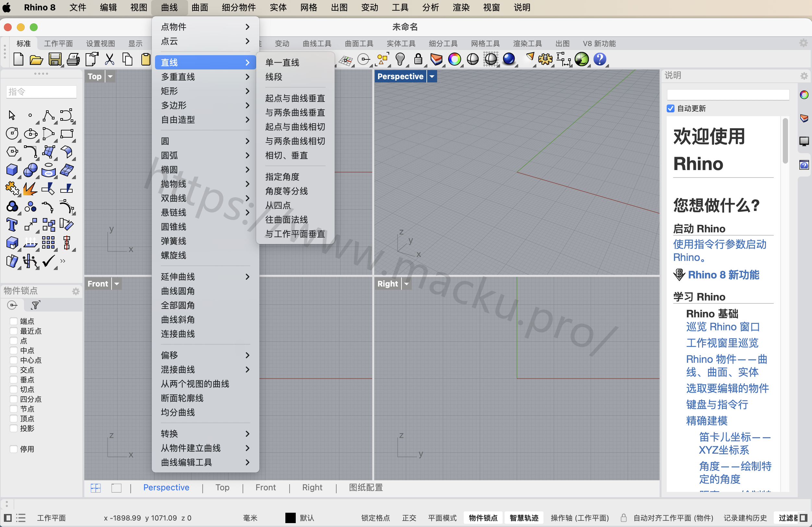Open the 键盘与指令行 link
The image size is (812, 527).
pyautogui.click(x=717, y=404)
